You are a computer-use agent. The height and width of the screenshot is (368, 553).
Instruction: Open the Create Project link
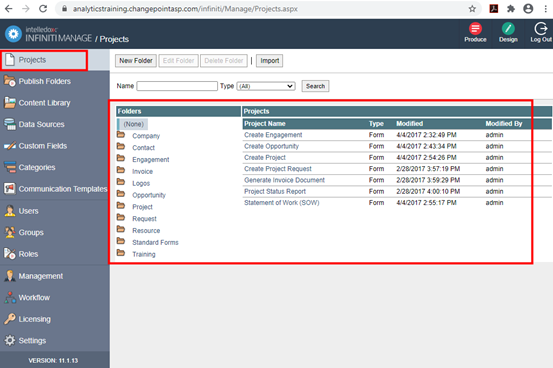(x=265, y=157)
